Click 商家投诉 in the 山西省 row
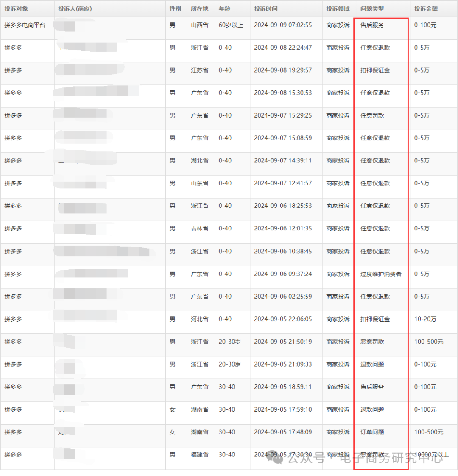458x476 pixels. point(338,25)
